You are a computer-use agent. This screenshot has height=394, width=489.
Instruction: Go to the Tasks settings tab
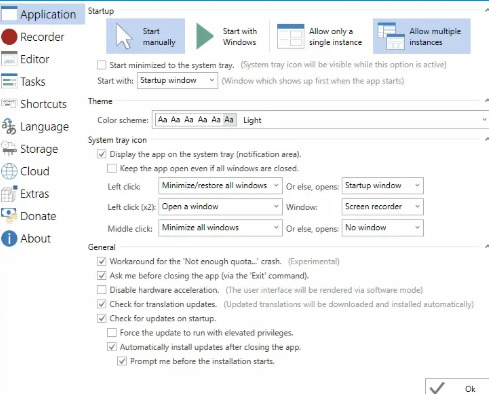(33, 81)
